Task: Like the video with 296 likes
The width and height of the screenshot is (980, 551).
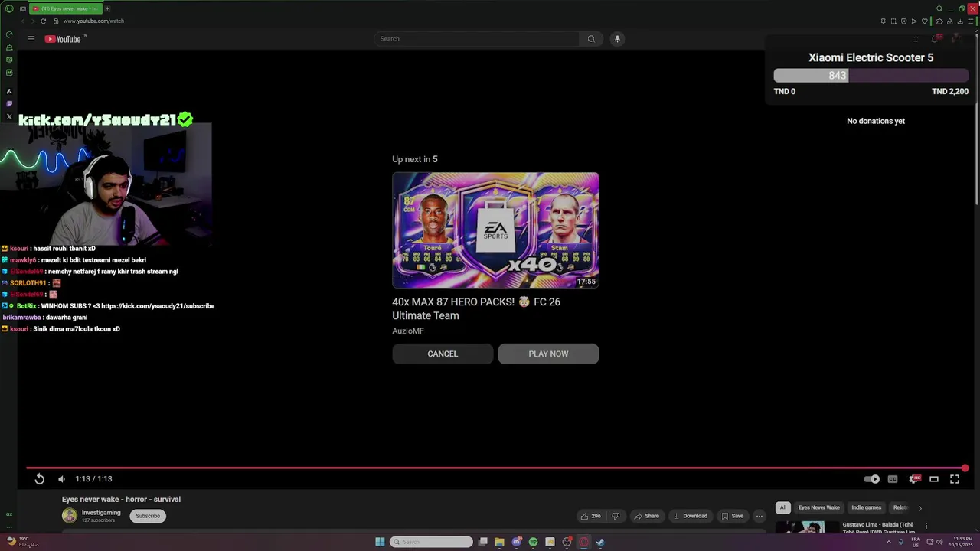Action: click(590, 516)
